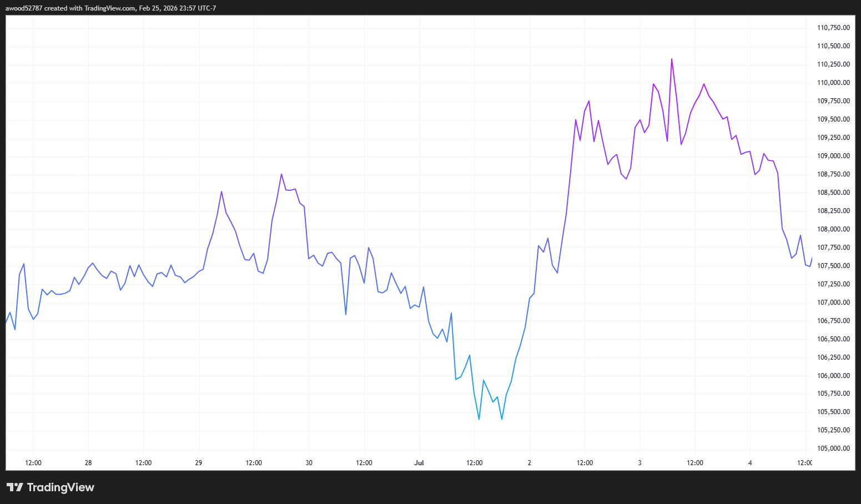Click the date label 4 on time axis
The height and width of the screenshot is (504, 861).
pos(750,463)
